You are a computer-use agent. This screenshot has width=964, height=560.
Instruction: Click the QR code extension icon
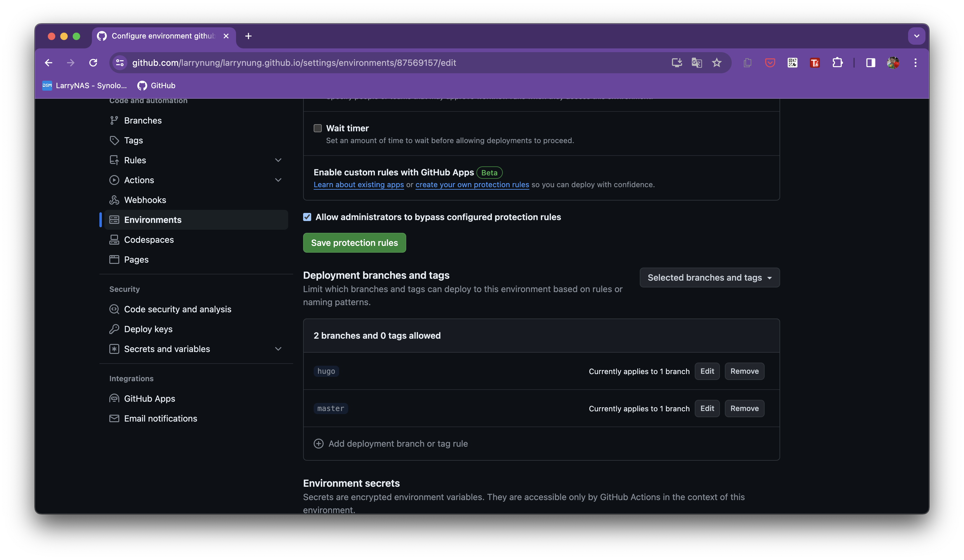792,63
